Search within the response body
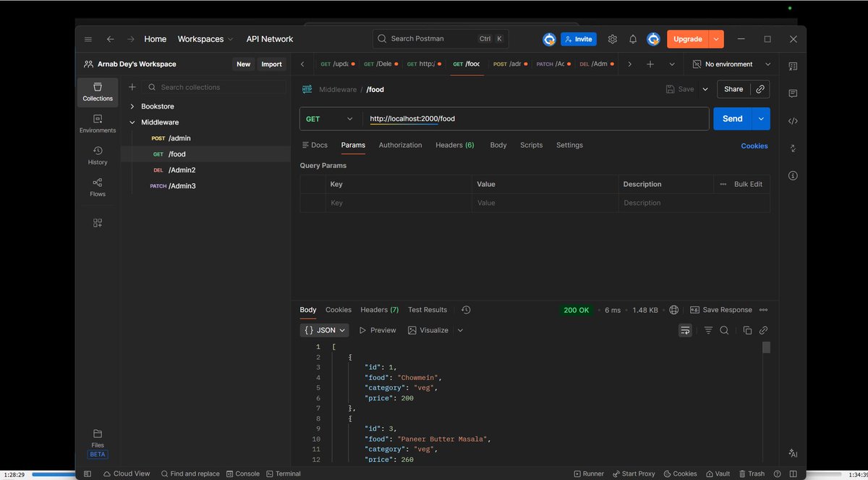Screen dimensions: 868x480 (724, 330)
